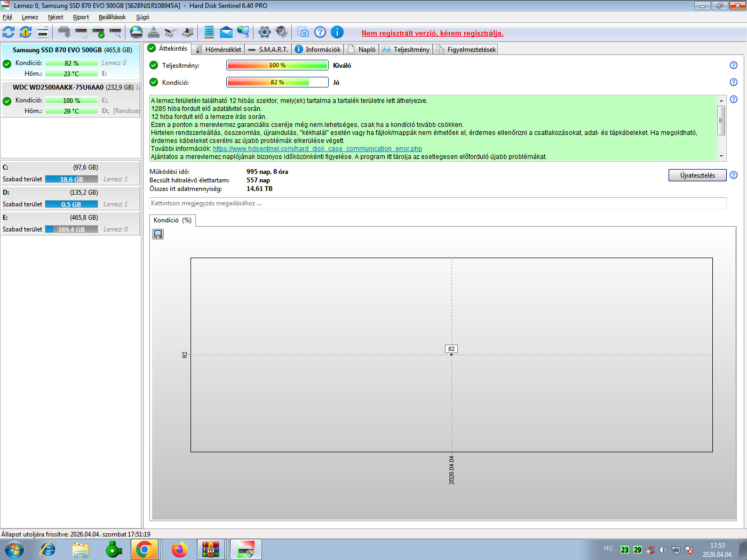Open Firefox from the taskbar
747x560 pixels.
click(180, 549)
